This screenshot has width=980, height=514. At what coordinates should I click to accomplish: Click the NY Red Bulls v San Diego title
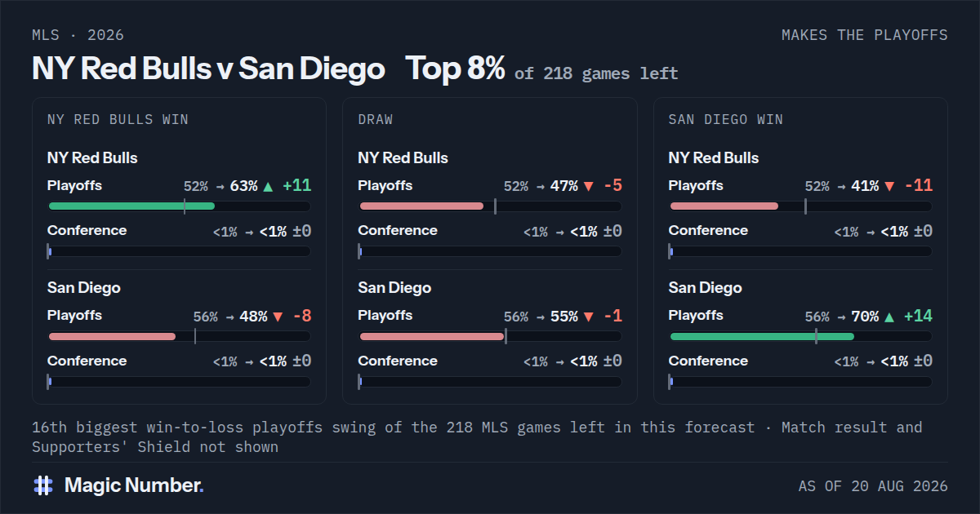(x=208, y=69)
